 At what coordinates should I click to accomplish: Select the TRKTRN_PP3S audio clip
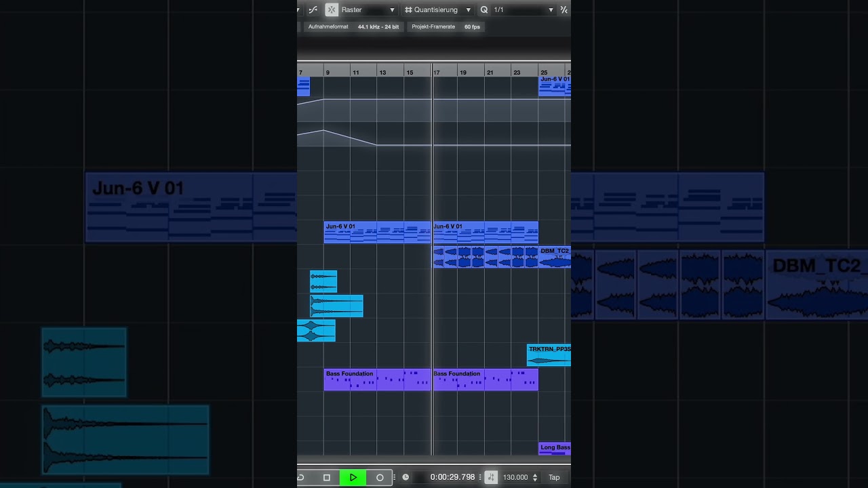point(549,355)
